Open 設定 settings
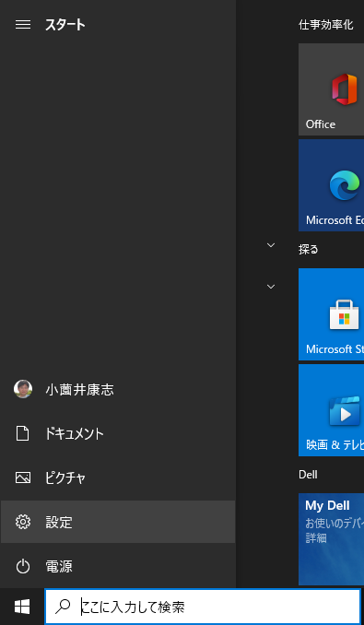This screenshot has height=625, width=364. [118, 522]
